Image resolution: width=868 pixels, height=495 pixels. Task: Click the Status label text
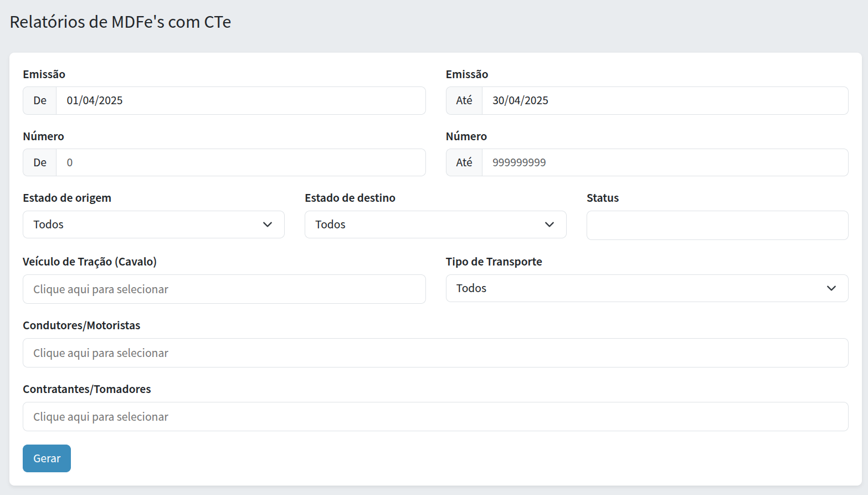pyautogui.click(x=603, y=198)
